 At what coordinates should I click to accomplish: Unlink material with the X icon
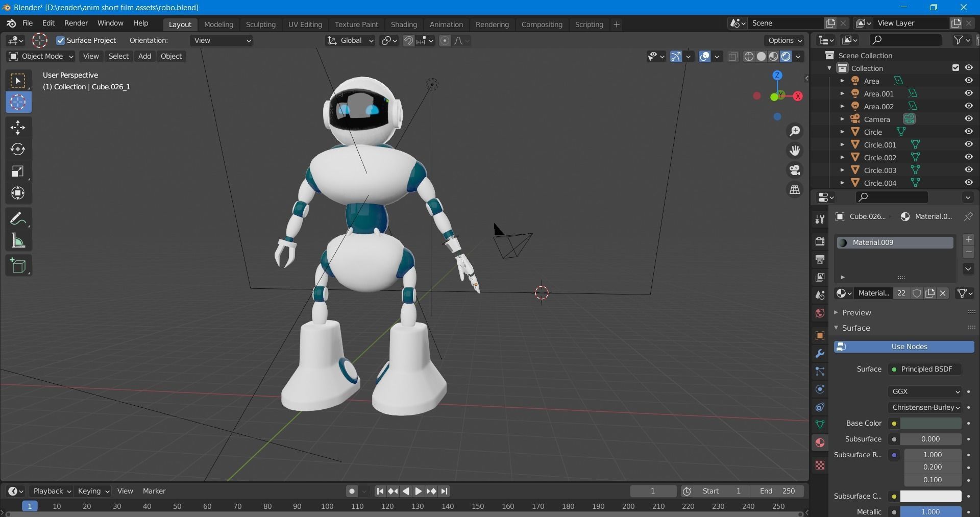[943, 293]
